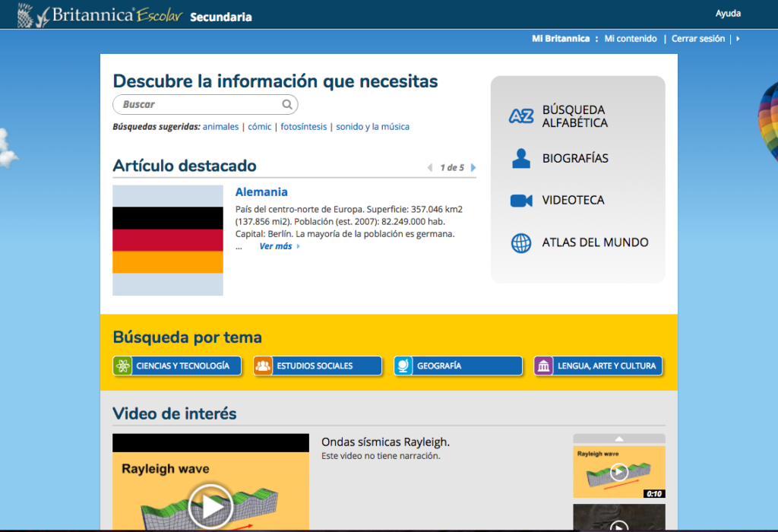Open the A-Z Búsqueda Alfabética icon

click(x=520, y=116)
